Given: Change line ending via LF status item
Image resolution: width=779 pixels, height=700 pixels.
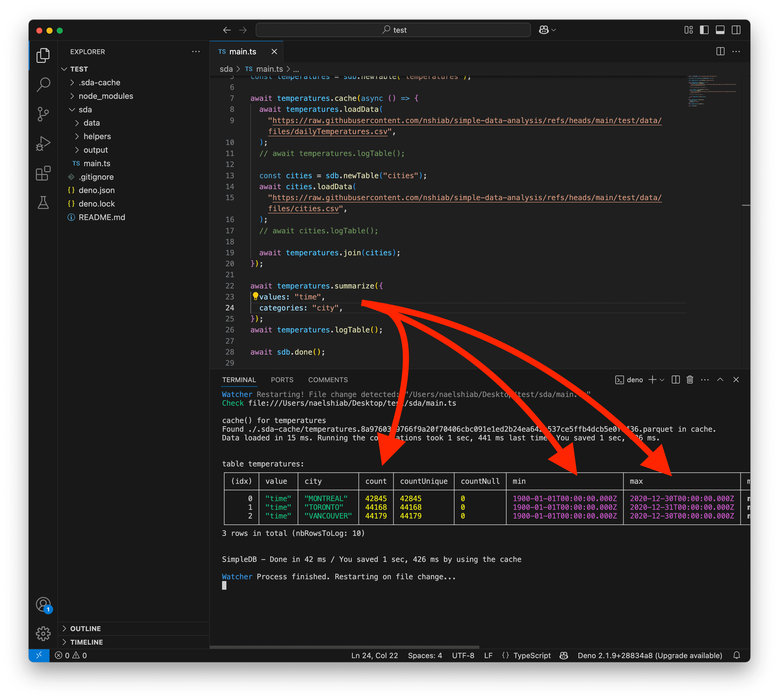Looking at the screenshot, I should (x=488, y=655).
